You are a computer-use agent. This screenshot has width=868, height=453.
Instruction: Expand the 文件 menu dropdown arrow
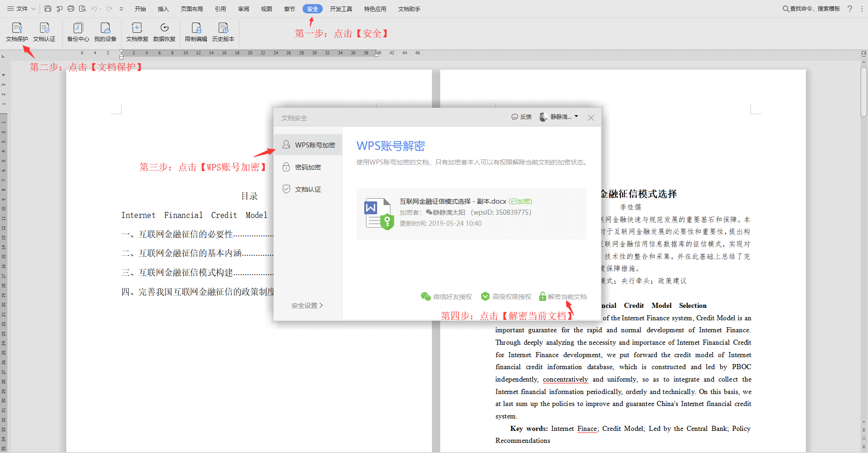(x=33, y=9)
